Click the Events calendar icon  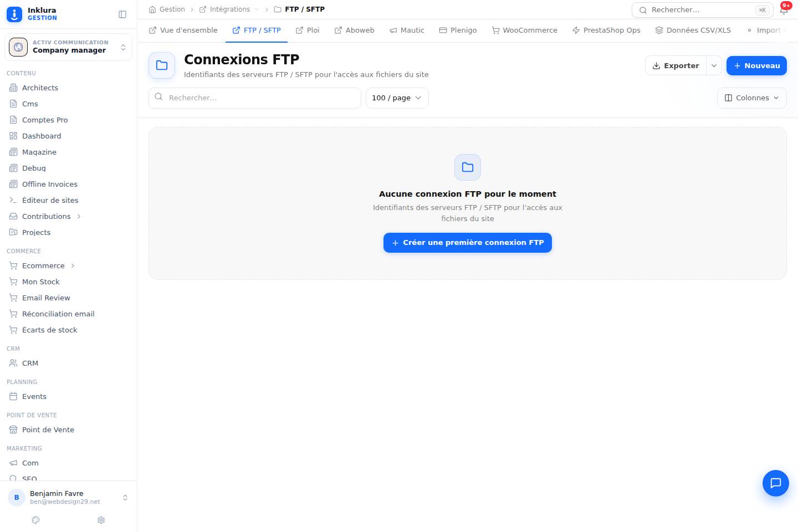tap(13, 396)
